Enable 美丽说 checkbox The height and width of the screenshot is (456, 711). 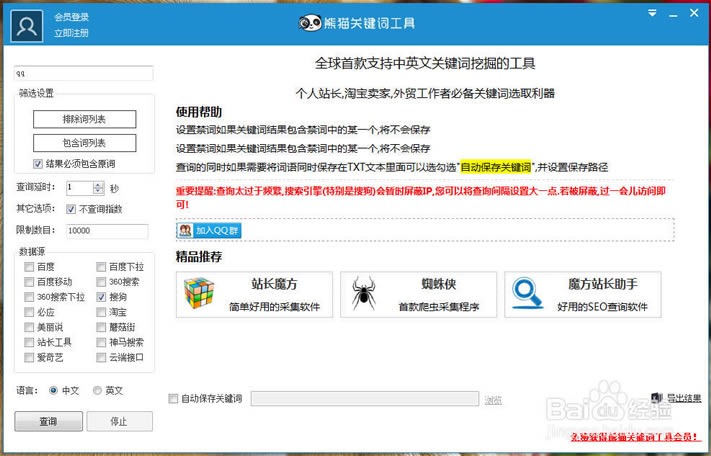coord(29,327)
